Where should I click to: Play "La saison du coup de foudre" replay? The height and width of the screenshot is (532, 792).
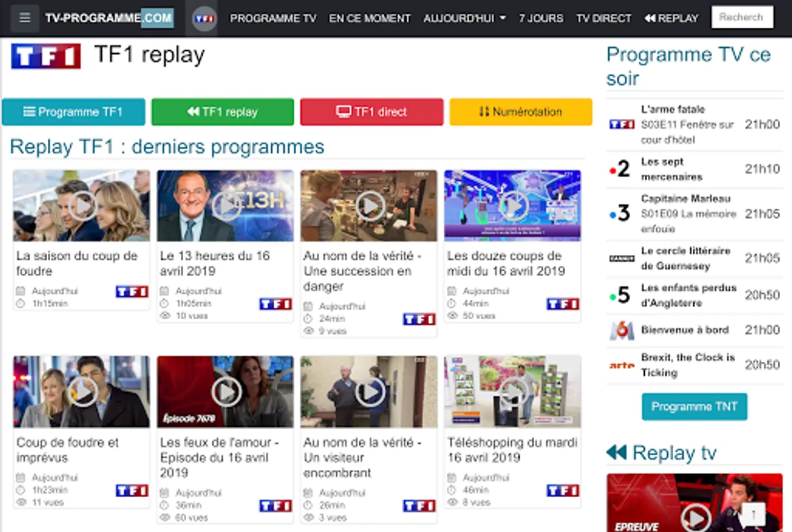pyautogui.click(x=81, y=205)
